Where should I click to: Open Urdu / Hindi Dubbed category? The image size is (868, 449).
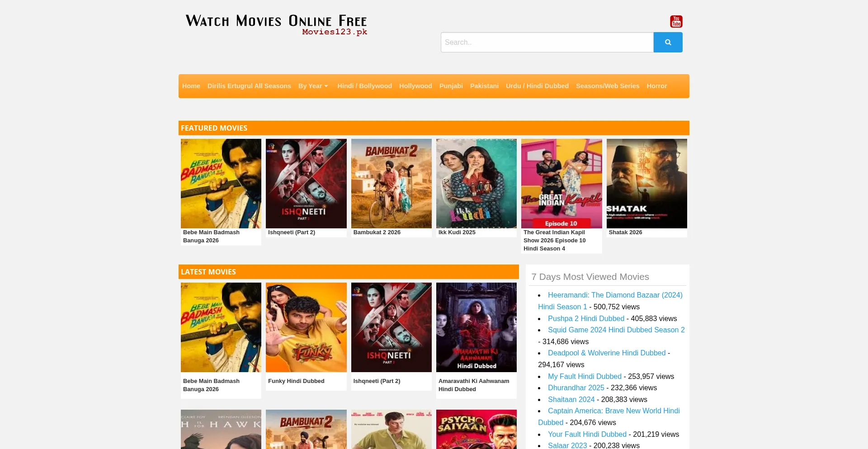click(537, 86)
